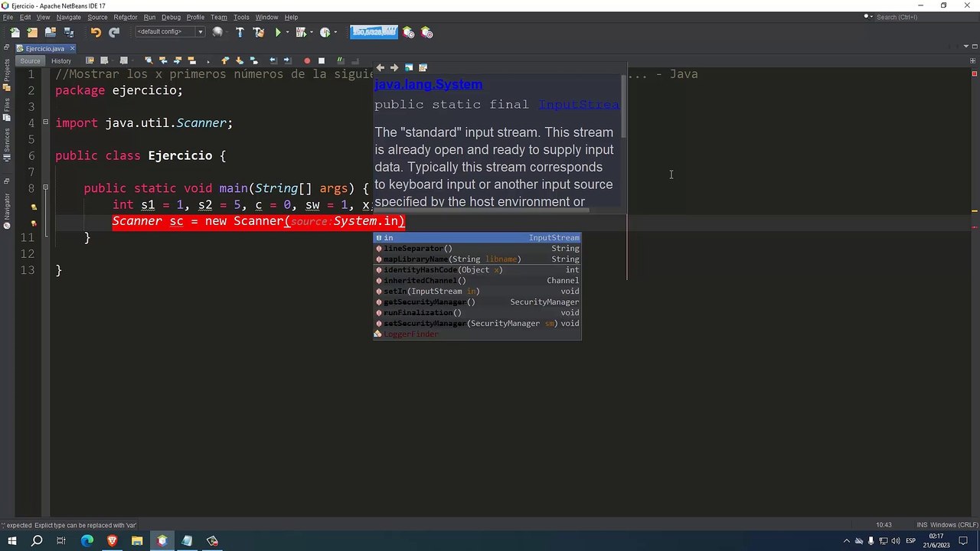This screenshot has width=980, height=551.
Task: Click Forward arrow in Javadoc popup
Action: pyautogui.click(x=394, y=67)
